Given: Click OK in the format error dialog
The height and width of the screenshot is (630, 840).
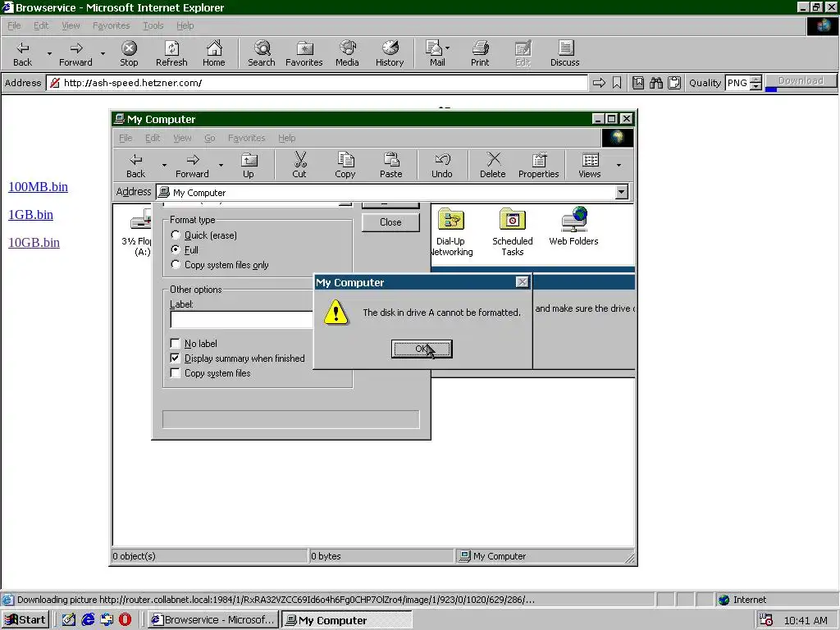Looking at the screenshot, I should point(422,349).
